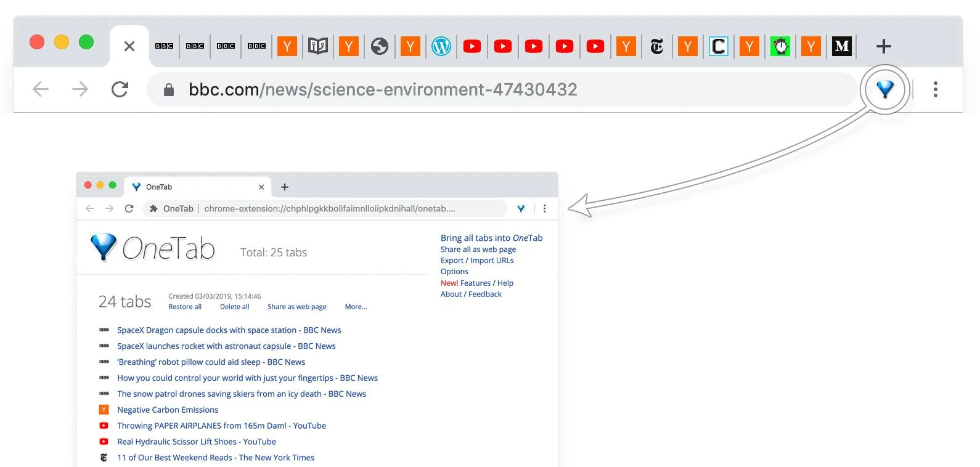Image resolution: width=980 pixels, height=467 pixels.
Task: Click 'Delete all' for the 24 tabs group
Action: pyautogui.click(x=235, y=307)
